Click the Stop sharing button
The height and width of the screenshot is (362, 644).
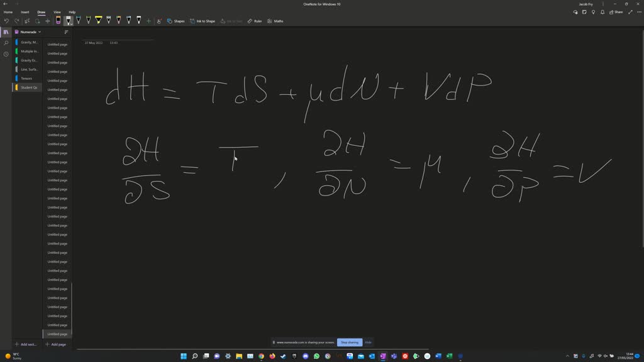(349, 343)
